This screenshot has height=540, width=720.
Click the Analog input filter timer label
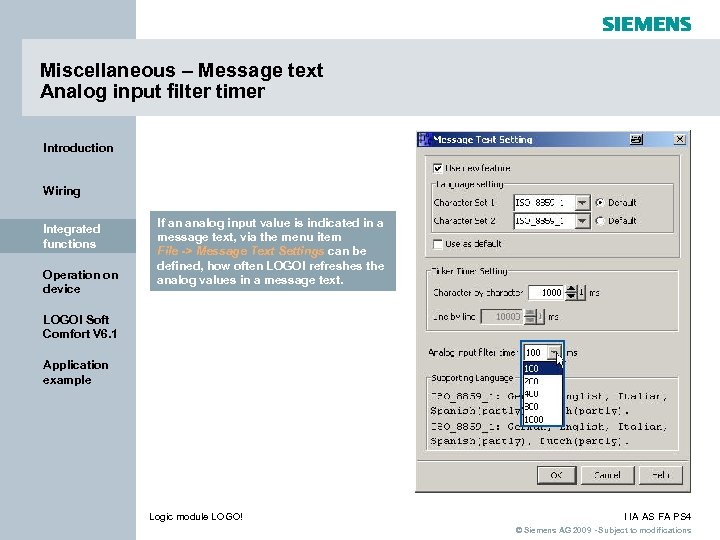(x=472, y=353)
